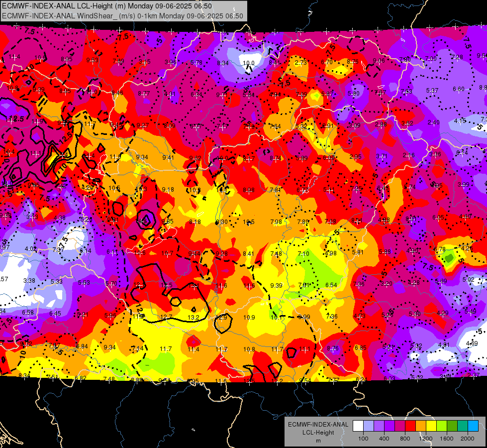Select the yellow legend swatch
This screenshot has width=487, height=448.
point(431,426)
